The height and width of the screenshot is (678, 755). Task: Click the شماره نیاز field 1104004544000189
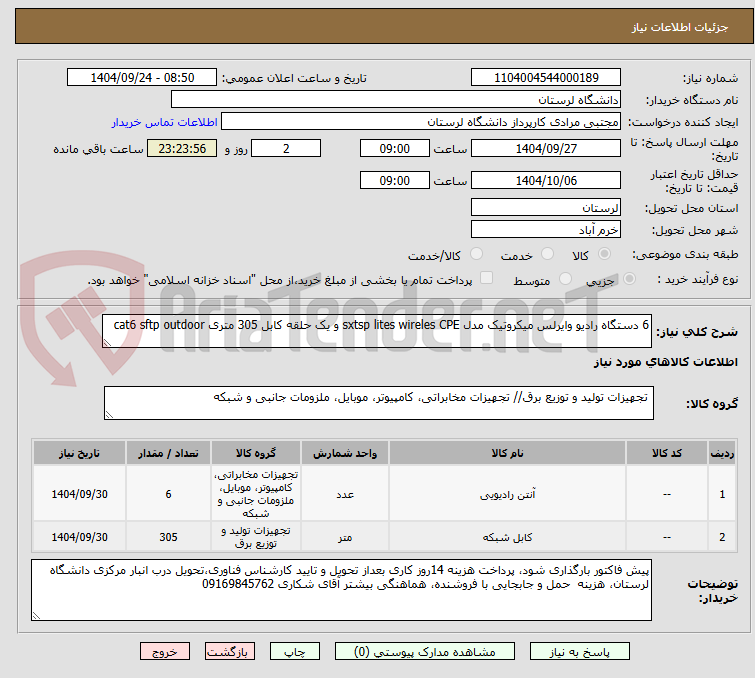[x=546, y=78]
